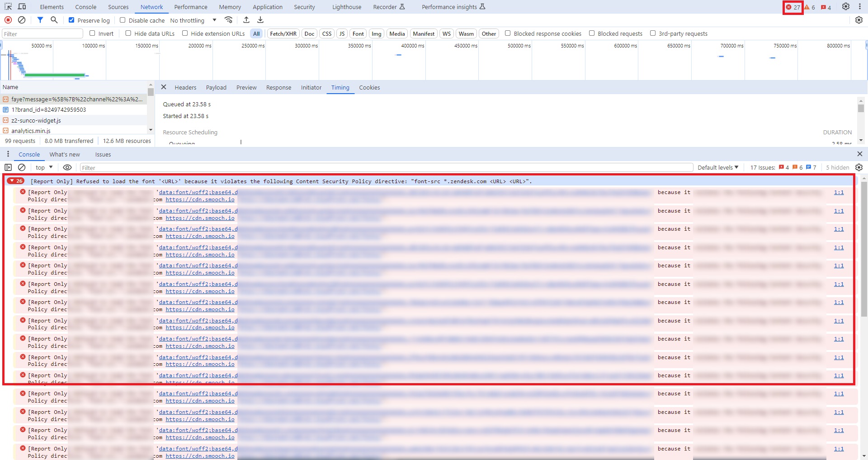
Task: Collapse the grouped 26 error messages
Action: click(12, 181)
